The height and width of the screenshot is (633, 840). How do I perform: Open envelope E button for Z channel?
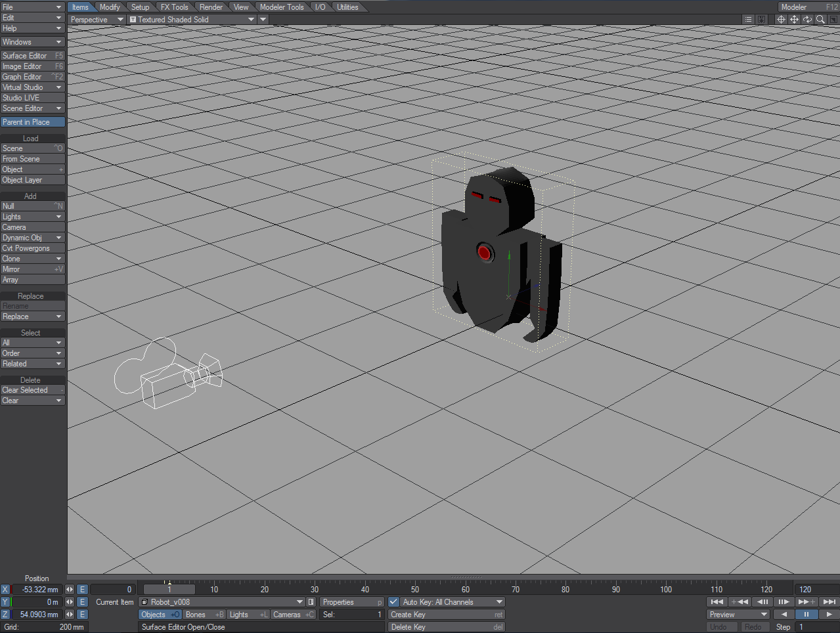click(82, 615)
